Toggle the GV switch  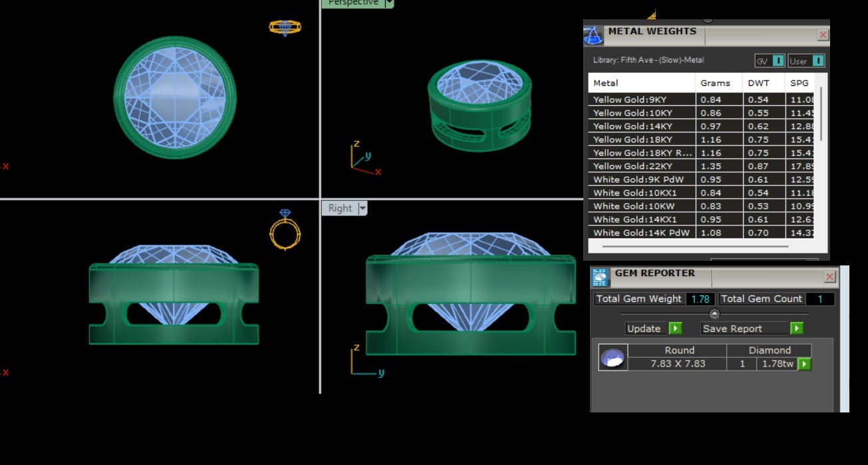pyautogui.click(x=778, y=61)
